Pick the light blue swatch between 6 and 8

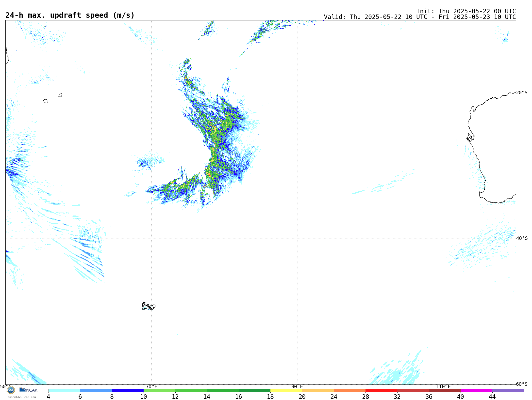tap(96, 391)
